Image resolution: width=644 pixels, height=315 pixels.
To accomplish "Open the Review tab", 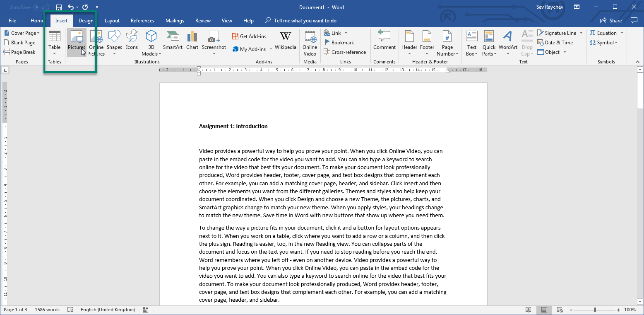I will point(203,21).
